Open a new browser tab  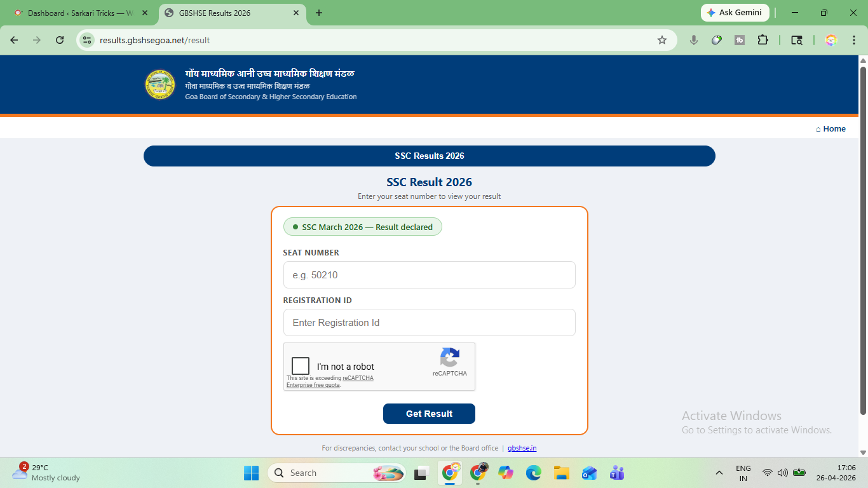(x=318, y=12)
